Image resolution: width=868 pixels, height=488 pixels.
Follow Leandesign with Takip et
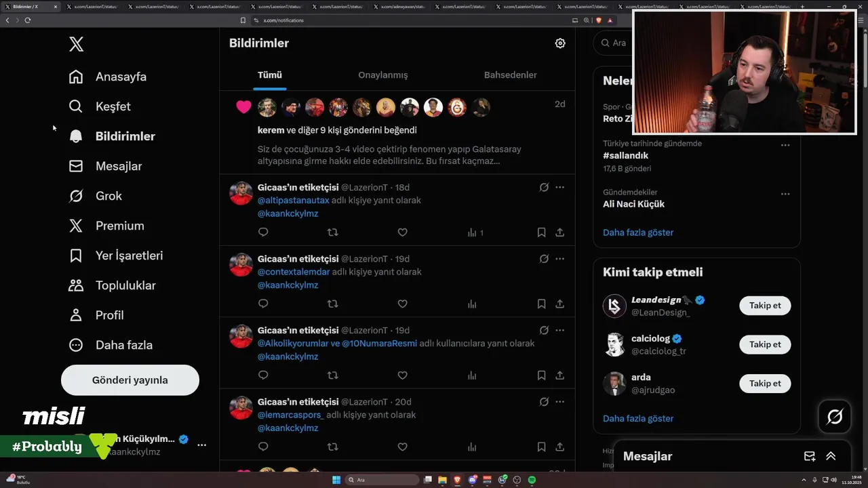pyautogui.click(x=765, y=306)
